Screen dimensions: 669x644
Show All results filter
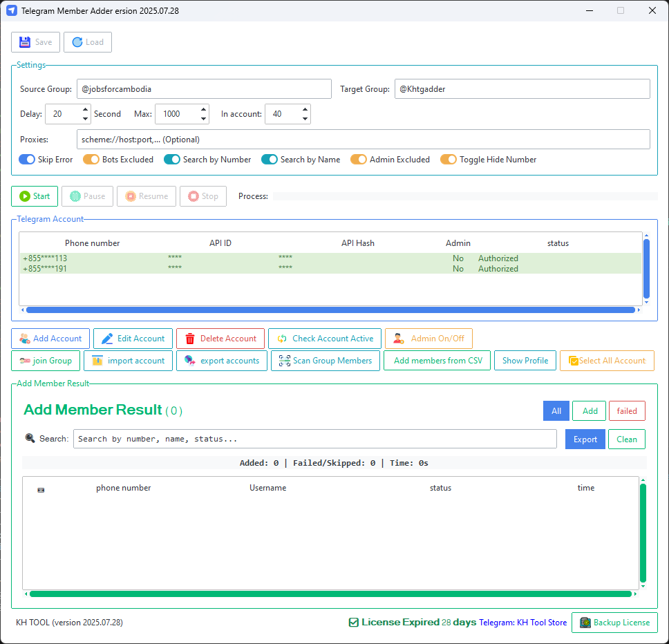556,410
